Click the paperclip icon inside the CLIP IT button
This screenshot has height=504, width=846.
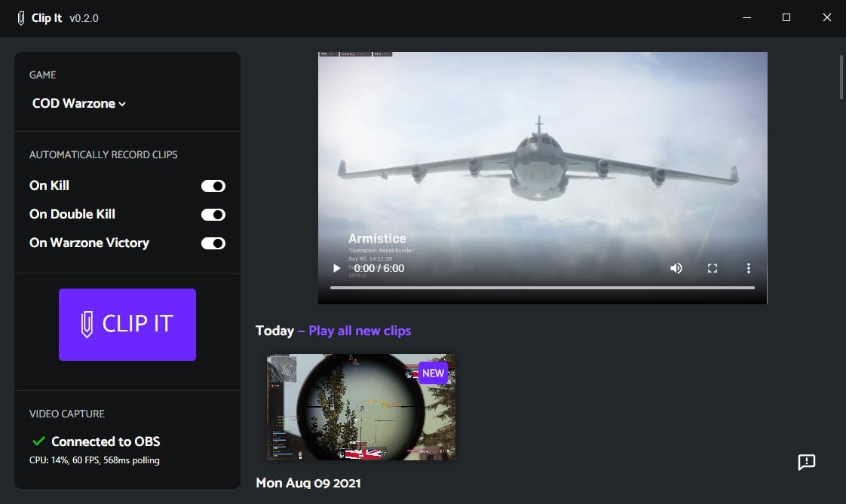point(87,324)
